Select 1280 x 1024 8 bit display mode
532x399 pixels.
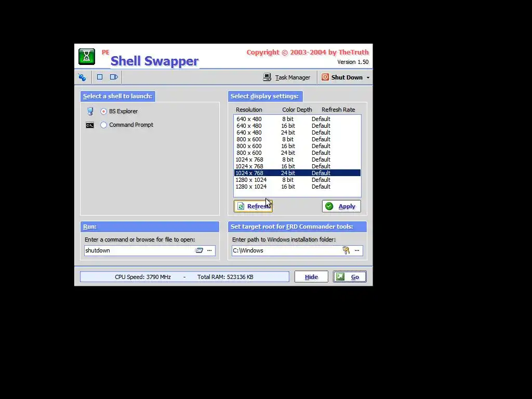[297, 180]
